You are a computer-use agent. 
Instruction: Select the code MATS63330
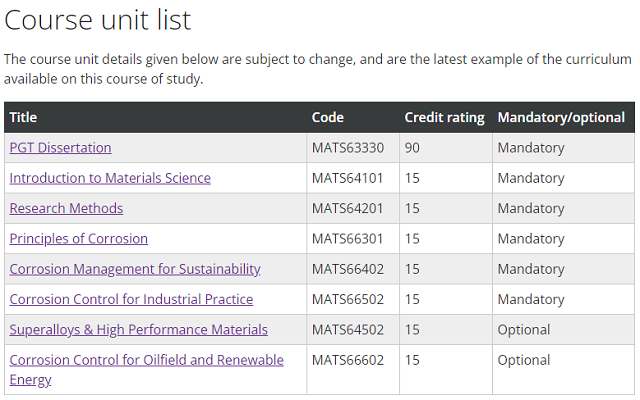(x=348, y=148)
